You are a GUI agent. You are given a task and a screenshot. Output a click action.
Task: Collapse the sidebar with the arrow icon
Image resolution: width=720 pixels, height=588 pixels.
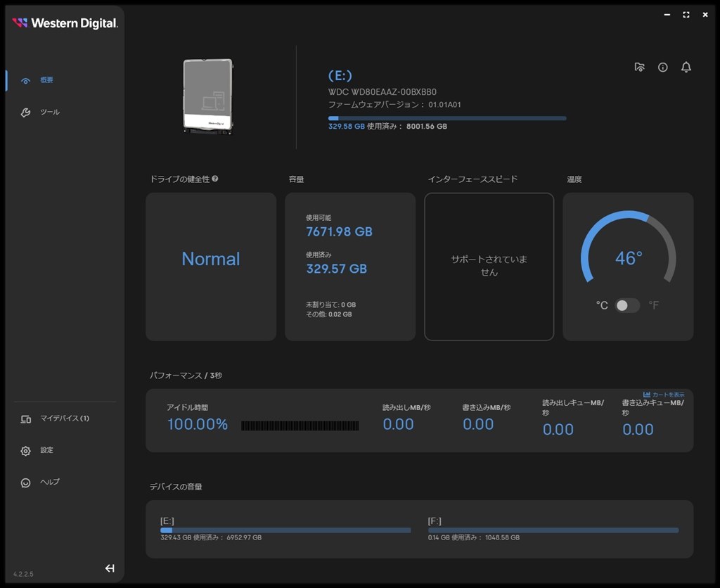[x=110, y=568]
